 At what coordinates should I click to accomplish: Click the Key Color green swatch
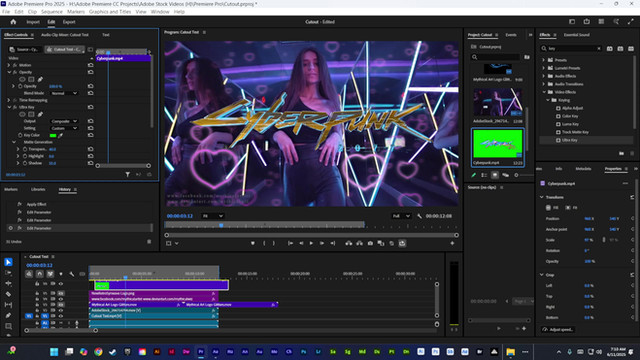tap(53, 135)
